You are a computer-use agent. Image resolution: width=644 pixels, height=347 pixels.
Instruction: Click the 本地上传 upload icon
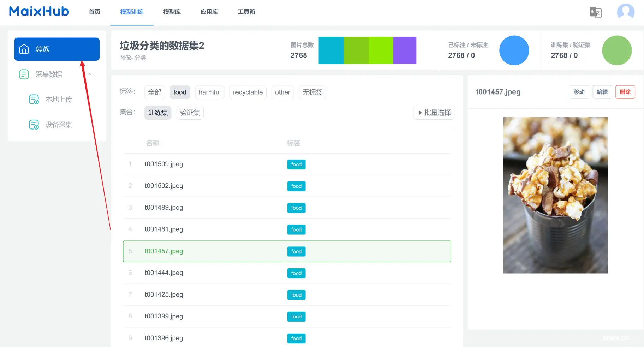point(34,100)
